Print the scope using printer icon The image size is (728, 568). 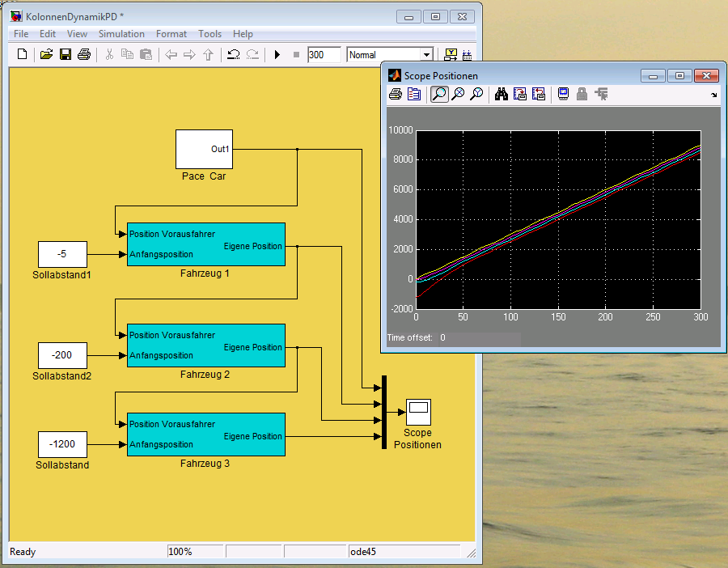(x=396, y=95)
